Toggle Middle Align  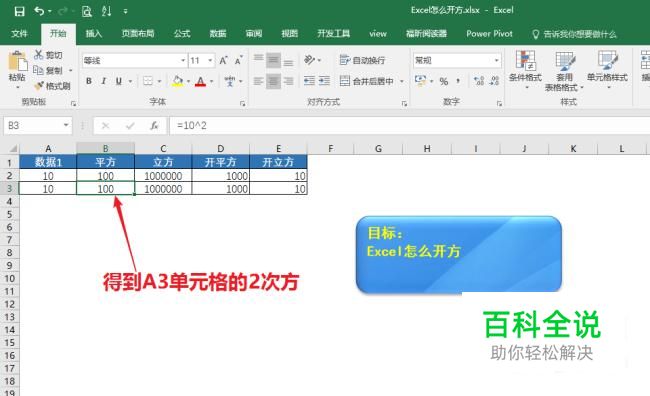(x=273, y=60)
